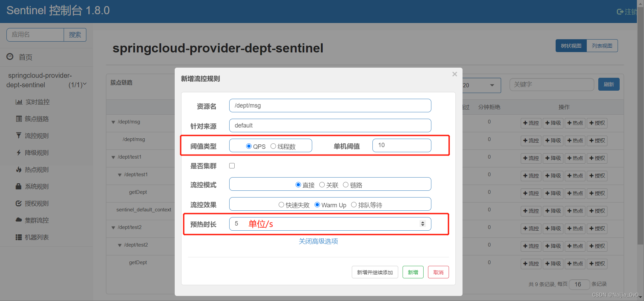
Task: Collapse the nested /dept/test2 child node
Action: click(x=120, y=245)
